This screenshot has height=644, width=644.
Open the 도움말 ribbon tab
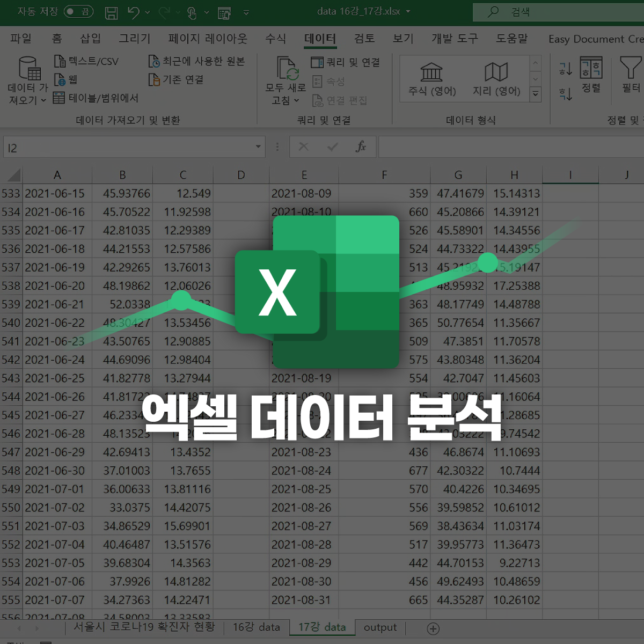511,39
